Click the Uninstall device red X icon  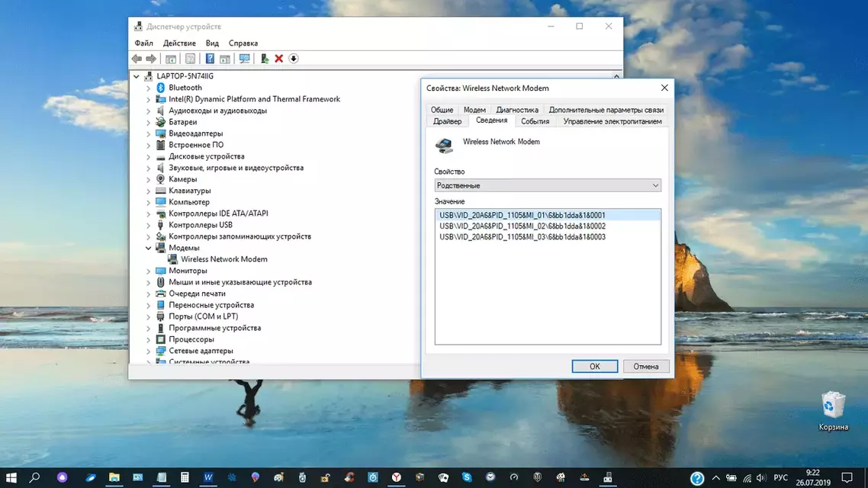(x=280, y=59)
